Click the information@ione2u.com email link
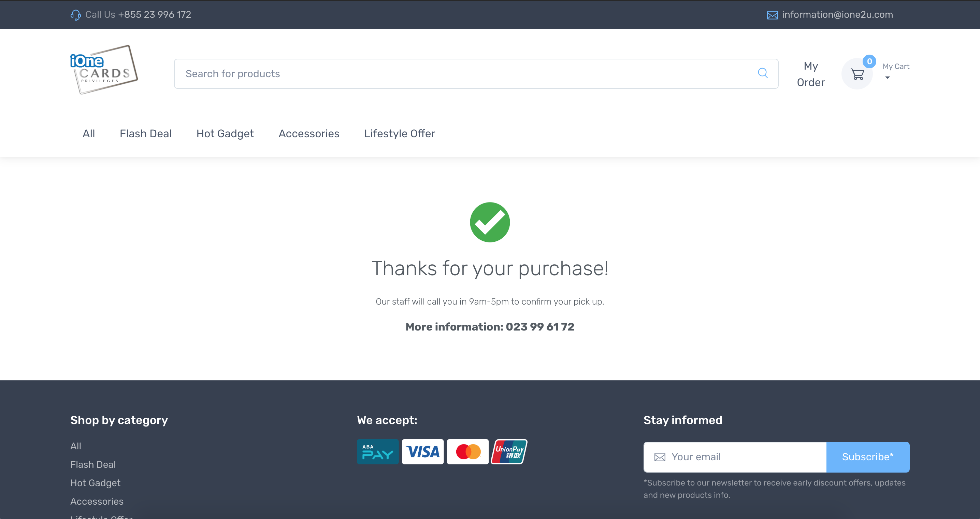Viewport: 980px width, 519px height. pyautogui.click(x=837, y=14)
